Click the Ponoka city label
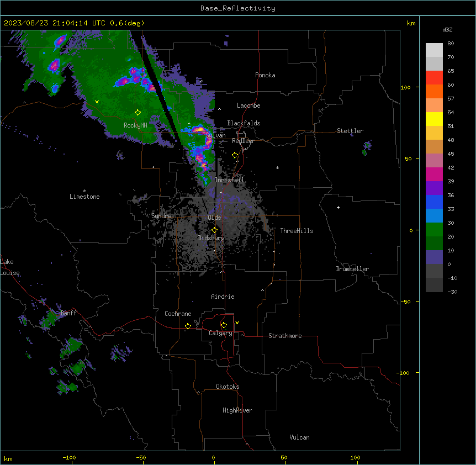 (265, 75)
